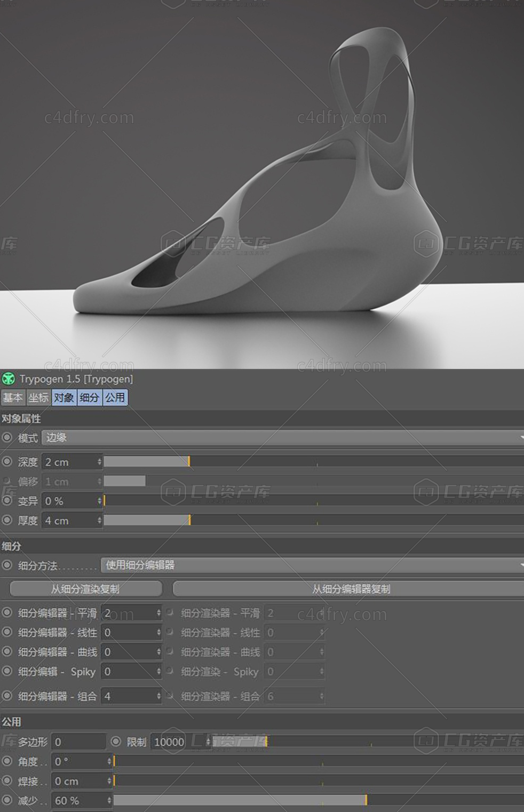The width and height of the screenshot is (524, 812).
Task: Open the 模式 dropdown showing 边缘
Action: [x=283, y=438]
